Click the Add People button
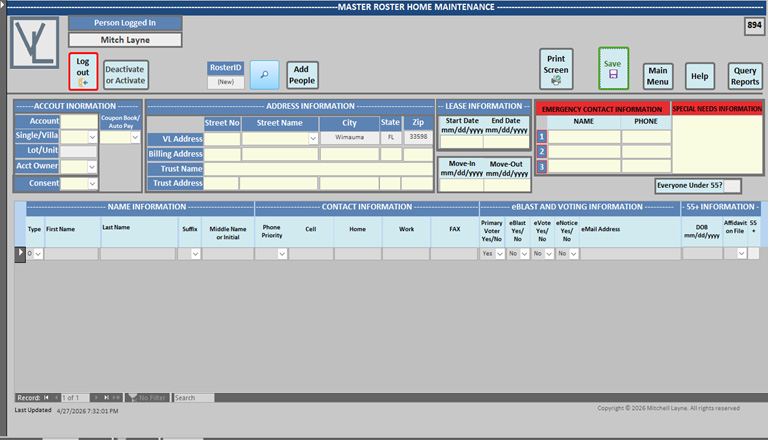Screen dimensions: 768x440 click(x=302, y=75)
